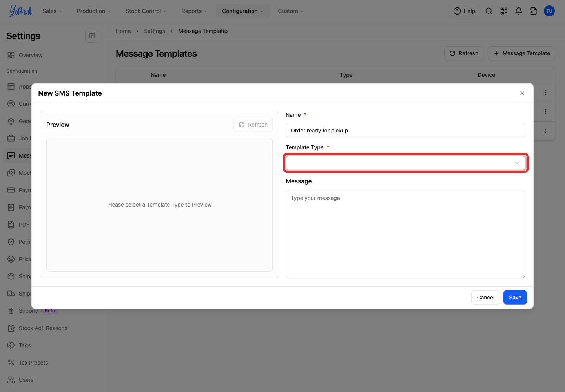565x392 pixels.
Task: Refresh the Message Templates list
Action: [x=464, y=53]
